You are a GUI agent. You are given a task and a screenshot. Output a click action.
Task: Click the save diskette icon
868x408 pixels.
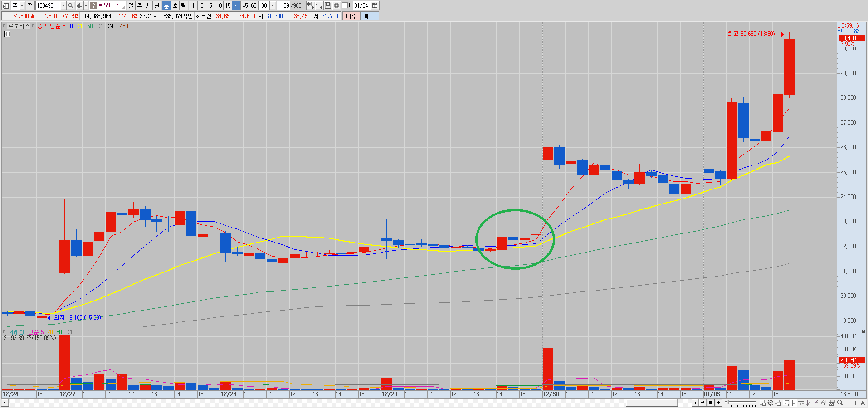click(328, 5)
